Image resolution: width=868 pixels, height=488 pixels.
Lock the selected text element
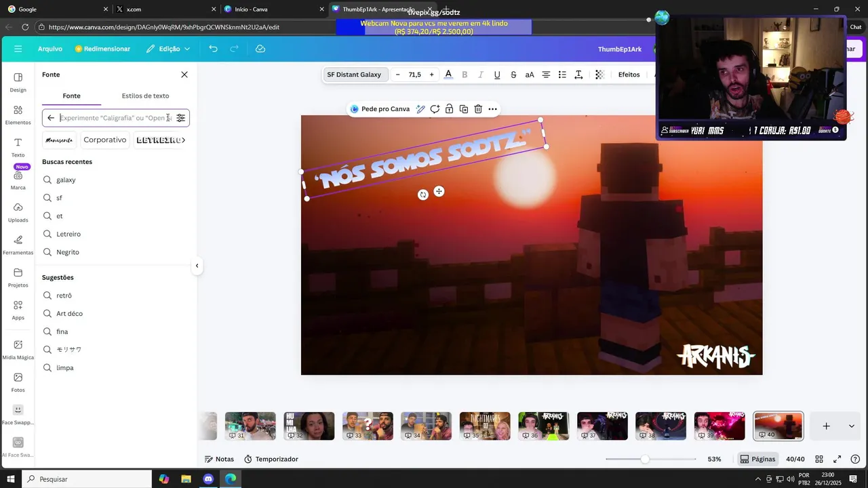click(x=449, y=109)
